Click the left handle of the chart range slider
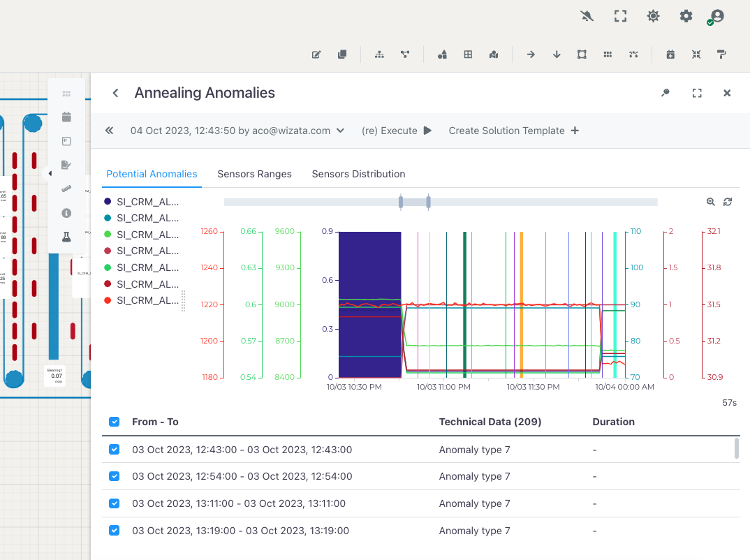The width and height of the screenshot is (750, 560). coord(401,202)
